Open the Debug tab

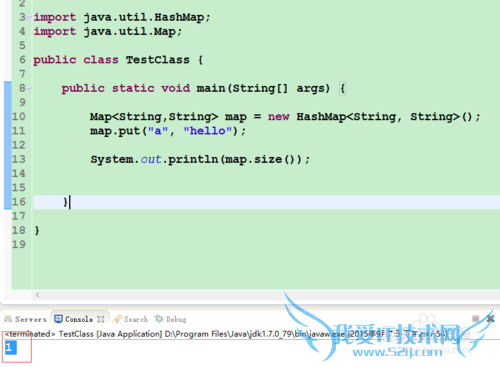click(x=170, y=319)
